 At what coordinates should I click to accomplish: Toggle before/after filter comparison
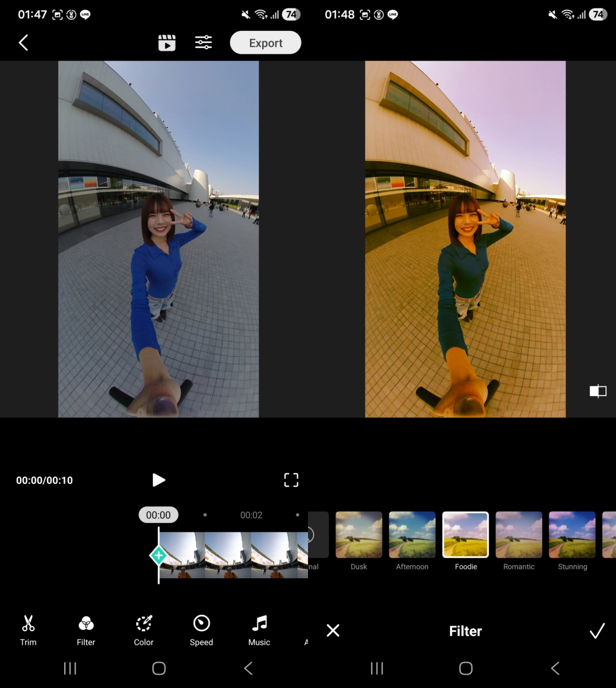[x=598, y=391]
